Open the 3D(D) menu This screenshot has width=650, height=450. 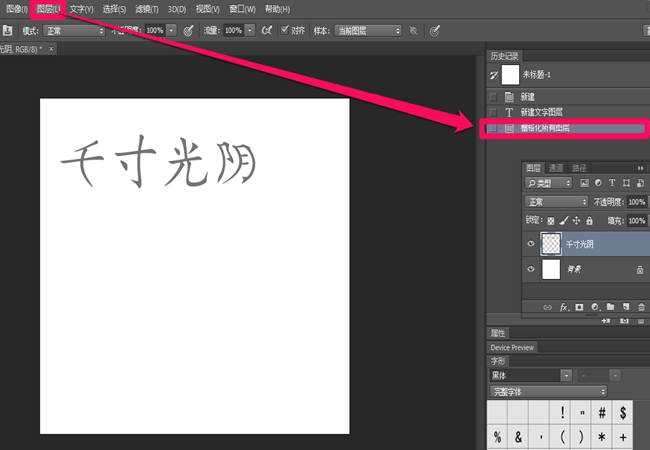[x=177, y=9]
